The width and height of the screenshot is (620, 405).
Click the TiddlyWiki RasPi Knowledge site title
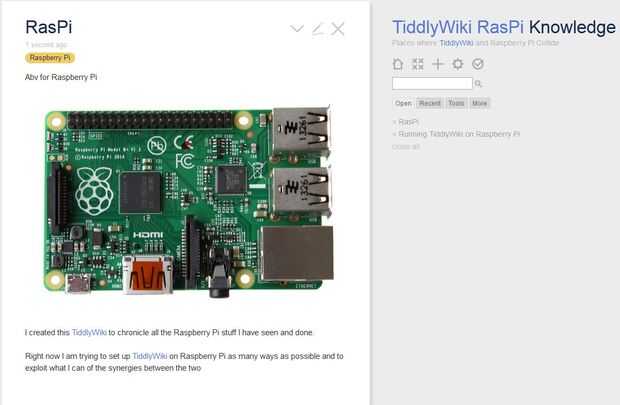click(504, 27)
